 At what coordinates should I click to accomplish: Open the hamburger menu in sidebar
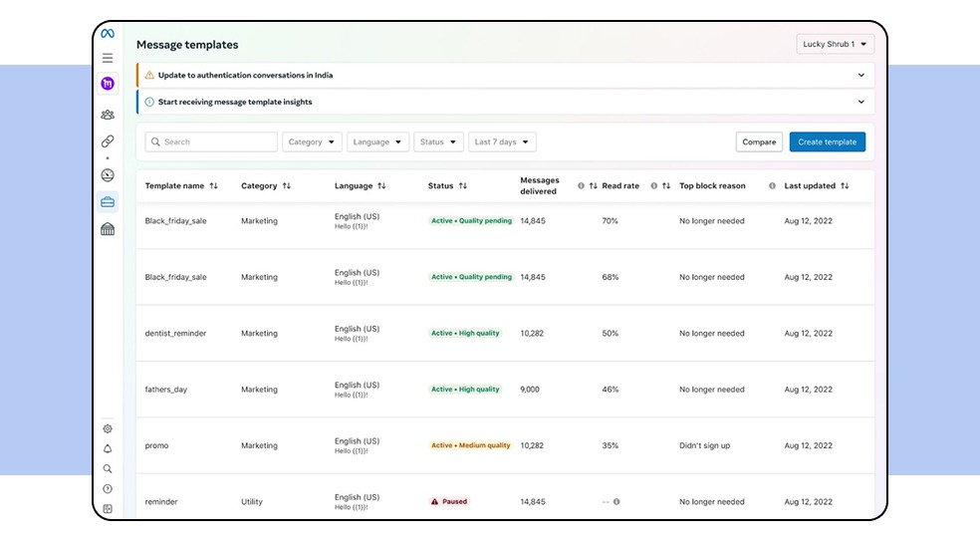108,58
